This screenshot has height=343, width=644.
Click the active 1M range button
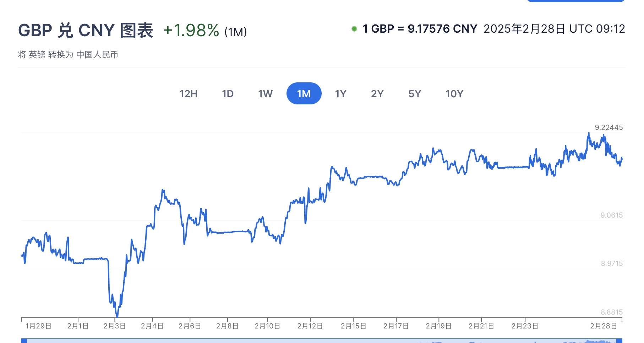pos(304,94)
